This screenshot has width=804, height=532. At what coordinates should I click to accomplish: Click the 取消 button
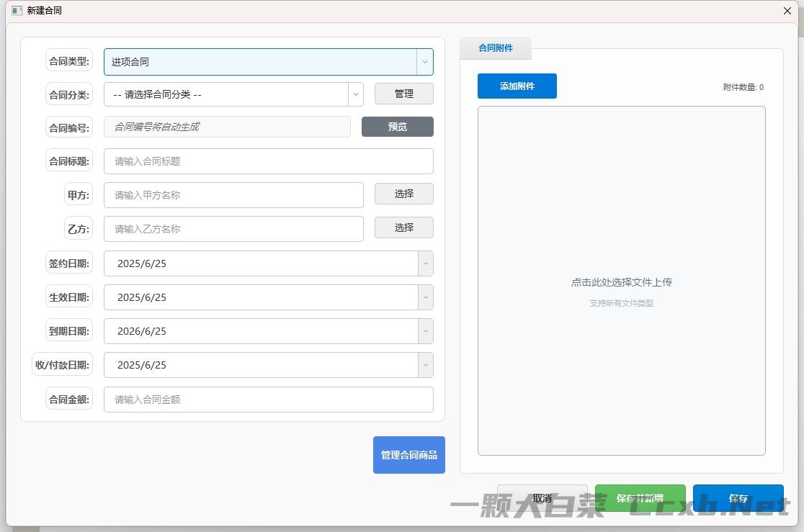click(x=542, y=497)
